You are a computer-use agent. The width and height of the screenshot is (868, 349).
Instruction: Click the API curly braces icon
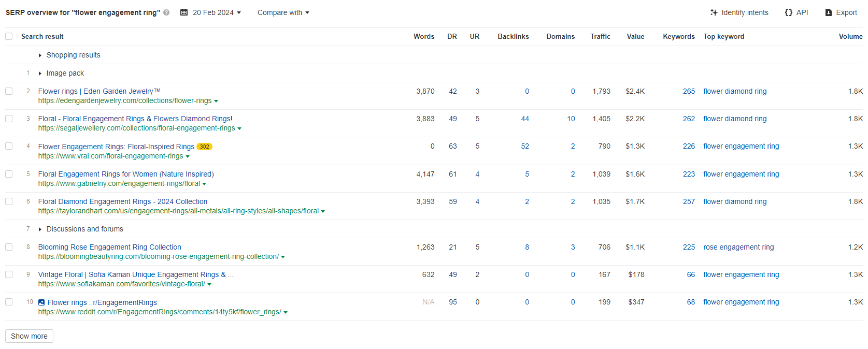coord(788,12)
